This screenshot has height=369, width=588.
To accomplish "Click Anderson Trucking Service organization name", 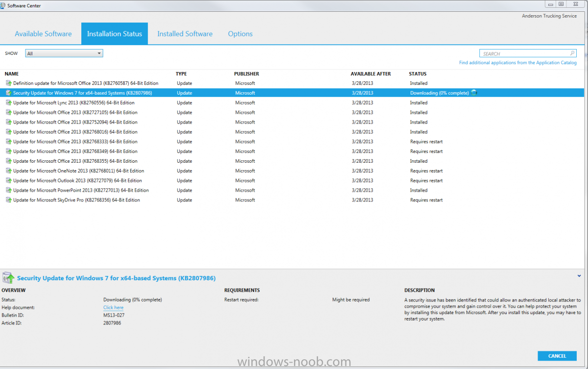I will pos(549,16).
